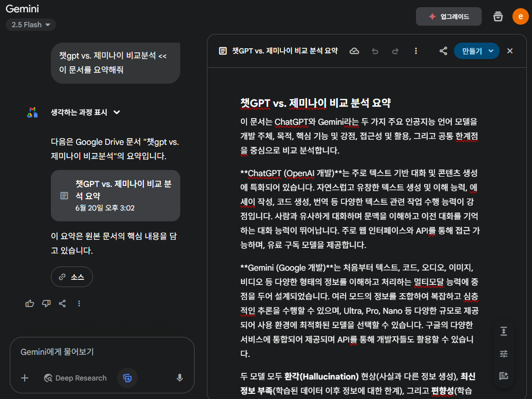Click the bold text 환각(Hallucination)

click(321, 376)
